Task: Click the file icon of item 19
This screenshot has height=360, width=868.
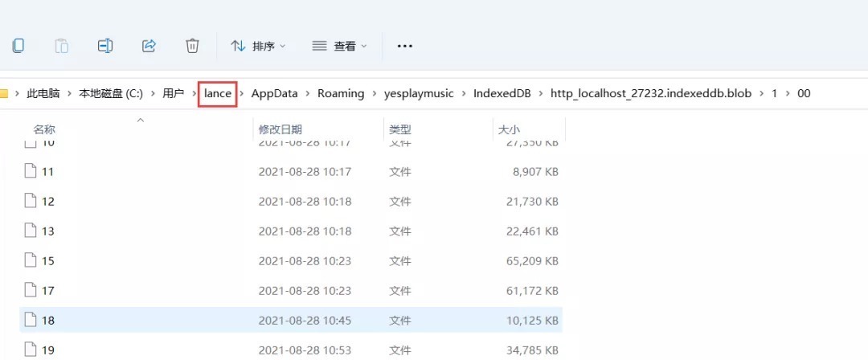Action: [x=31, y=350]
